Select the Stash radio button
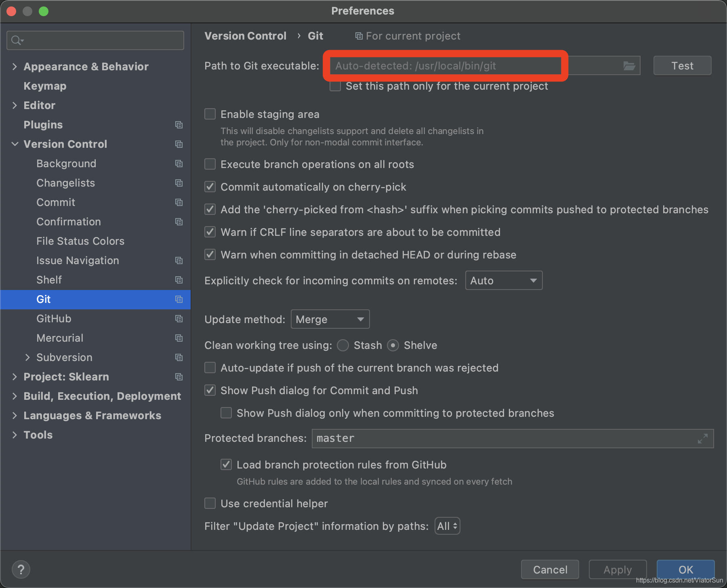 coord(343,345)
